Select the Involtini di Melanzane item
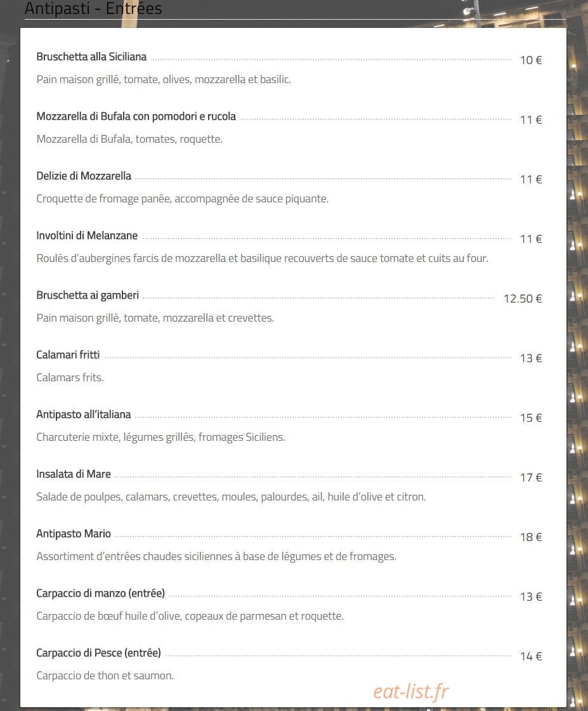This screenshot has height=711, width=588. 87,235
